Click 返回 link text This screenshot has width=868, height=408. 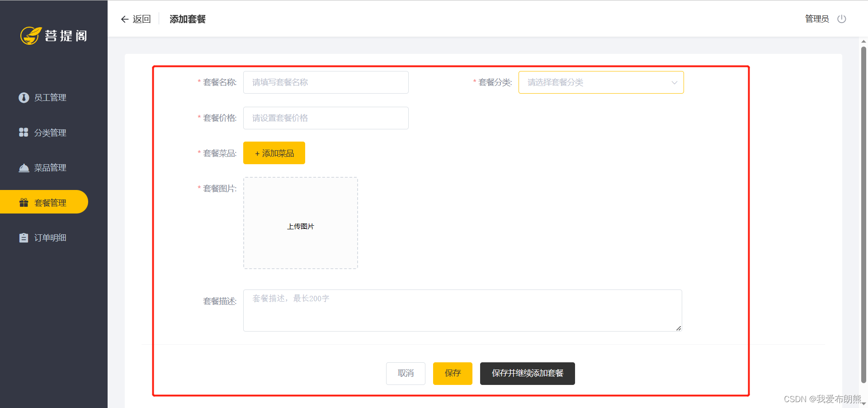pyautogui.click(x=142, y=19)
